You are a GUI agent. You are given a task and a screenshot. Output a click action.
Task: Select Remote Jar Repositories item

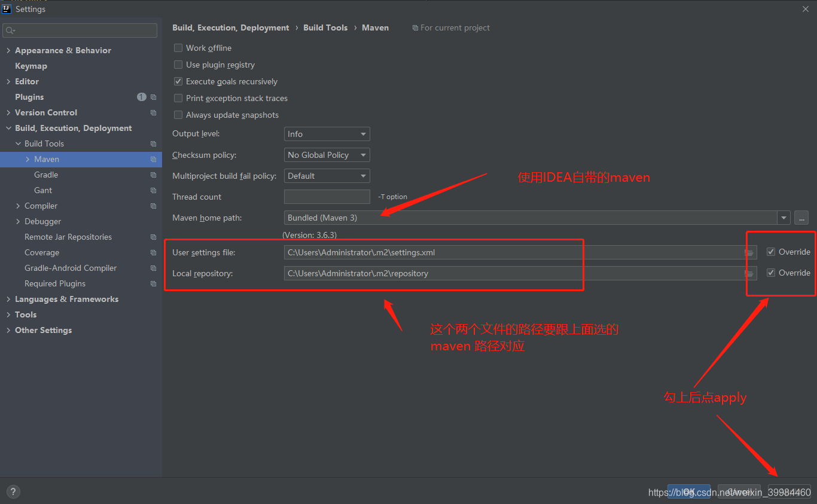68,237
